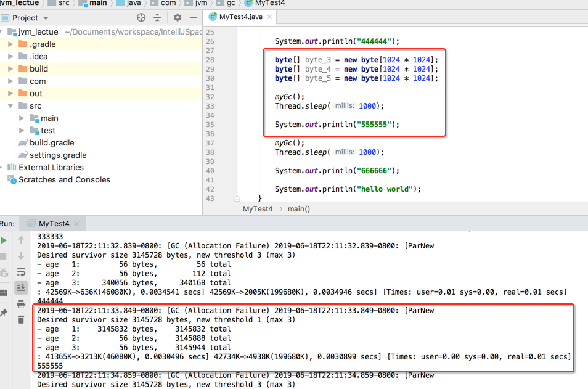The image size is (588, 389).
Task: Click myGc() call on line 32
Action: 290,97
